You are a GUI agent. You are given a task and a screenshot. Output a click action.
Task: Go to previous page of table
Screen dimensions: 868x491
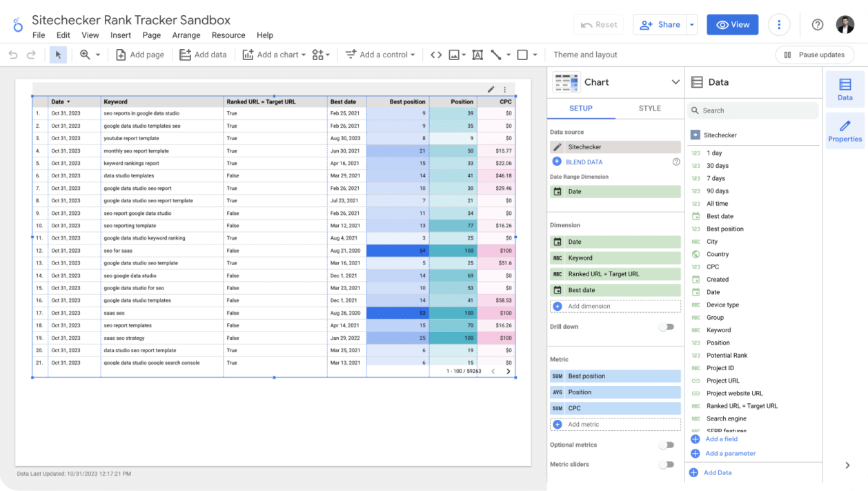point(493,372)
